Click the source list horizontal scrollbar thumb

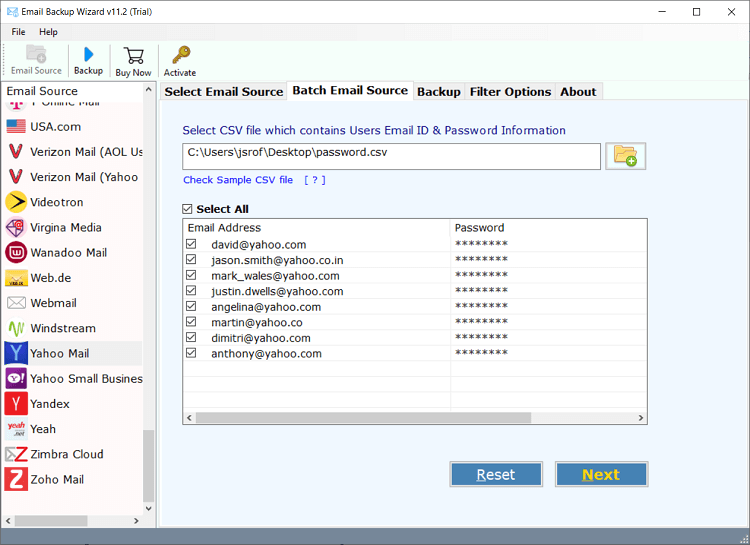click(51, 521)
